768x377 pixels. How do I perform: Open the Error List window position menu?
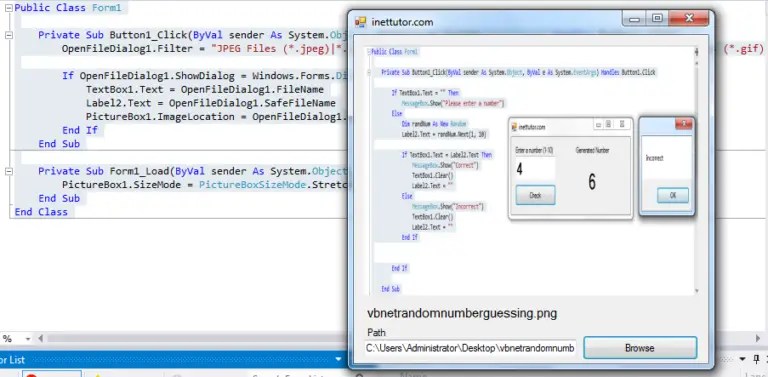pyautogui.click(x=743, y=360)
